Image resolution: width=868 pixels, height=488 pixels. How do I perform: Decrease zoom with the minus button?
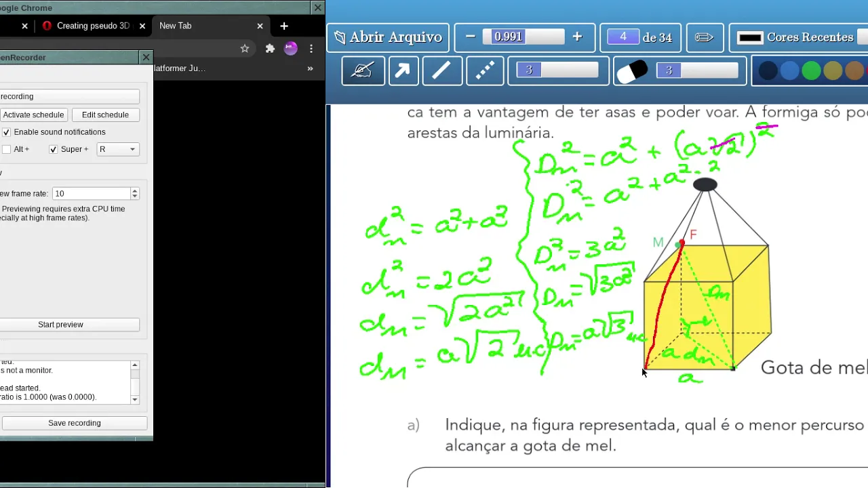coord(470,37)
